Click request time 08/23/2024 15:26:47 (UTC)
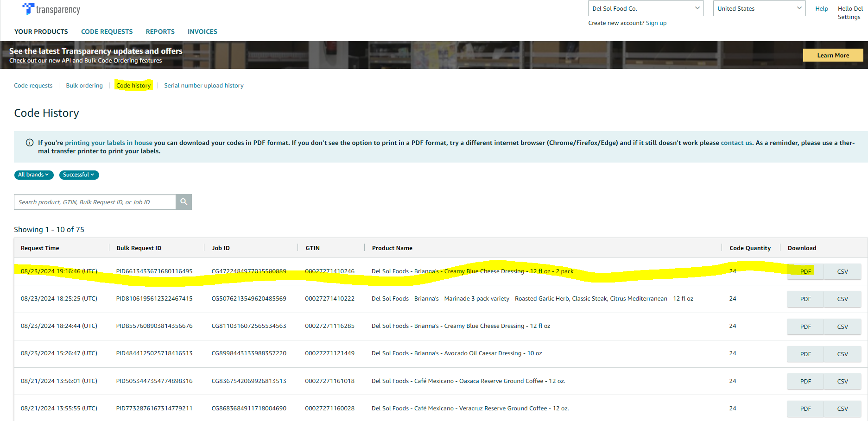Image resolution: width=868 pixels, height=421 pixels. point(59,353)
